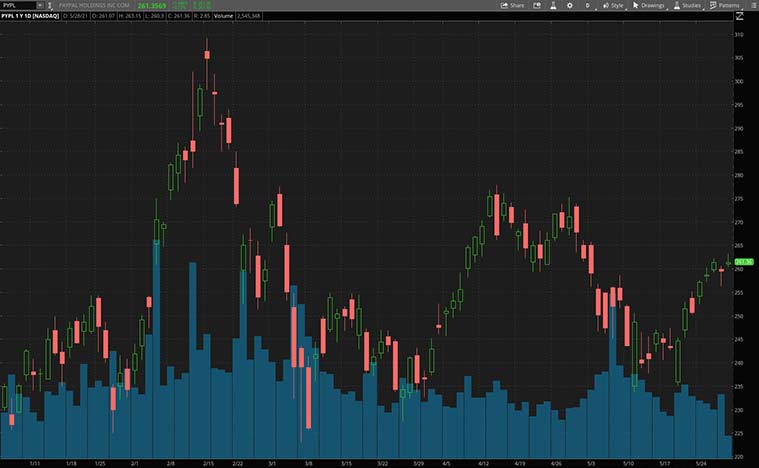Open the chart settings gear icon
This screenshot has height=468, width=759.
(569, 5)
